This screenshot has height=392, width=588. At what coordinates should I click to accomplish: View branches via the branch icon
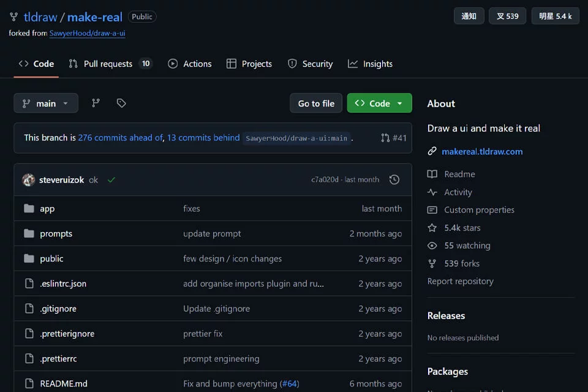coord(96,103)
